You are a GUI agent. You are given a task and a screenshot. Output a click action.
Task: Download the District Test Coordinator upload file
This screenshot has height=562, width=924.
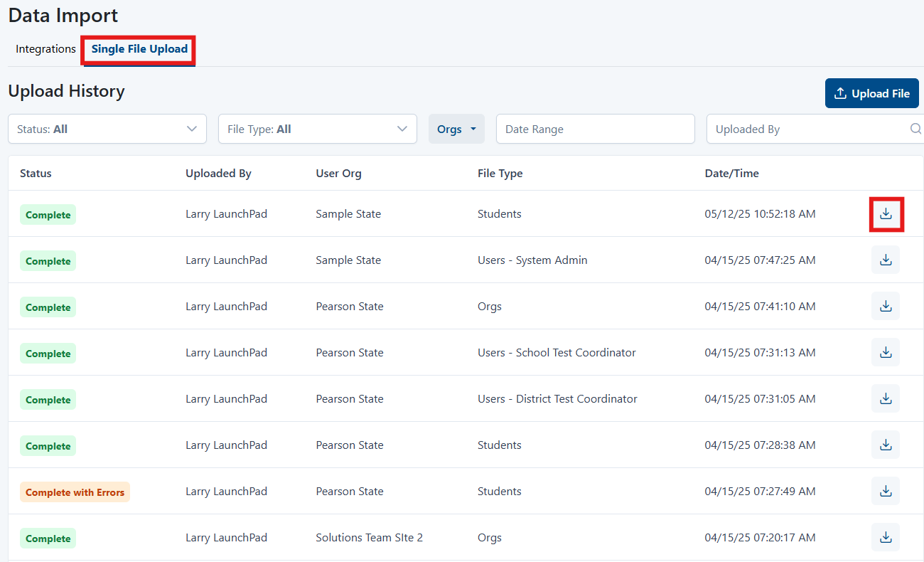(x=886, y=399)
